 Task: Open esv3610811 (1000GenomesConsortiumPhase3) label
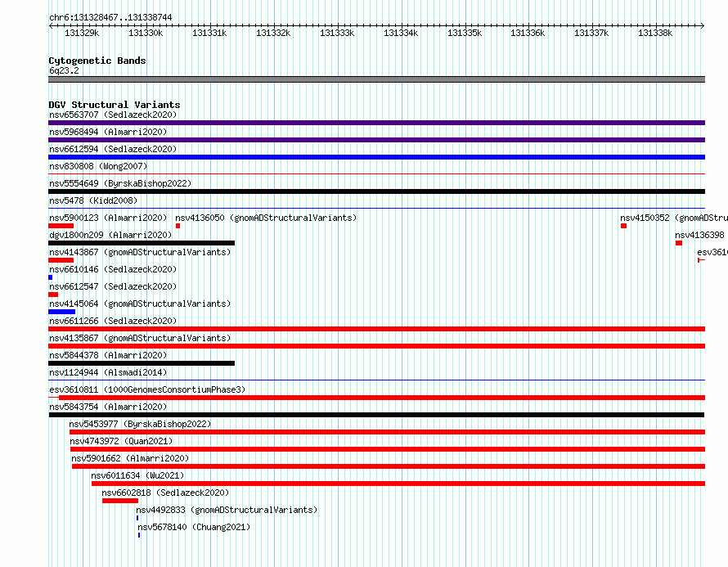(147, 389)
